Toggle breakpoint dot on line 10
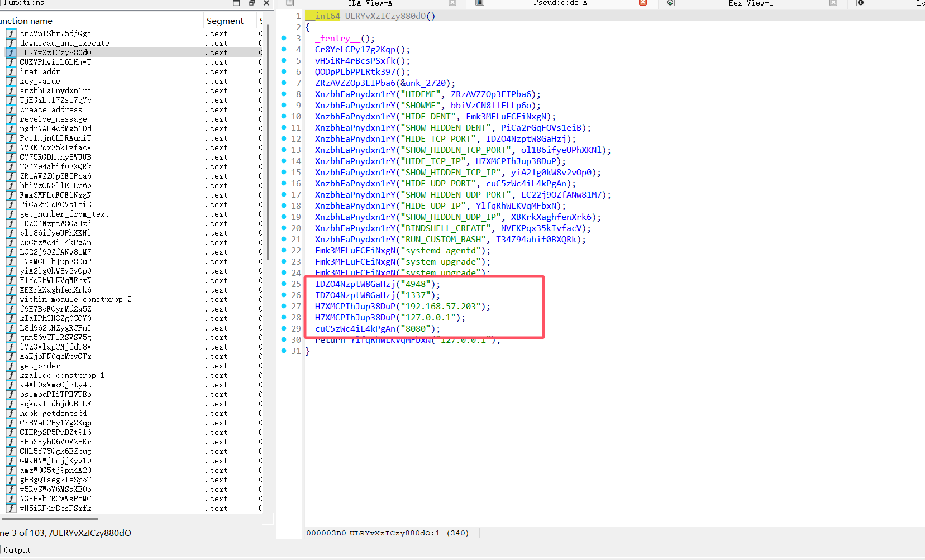This screenshot has height=560, width=925. point(284,116)
